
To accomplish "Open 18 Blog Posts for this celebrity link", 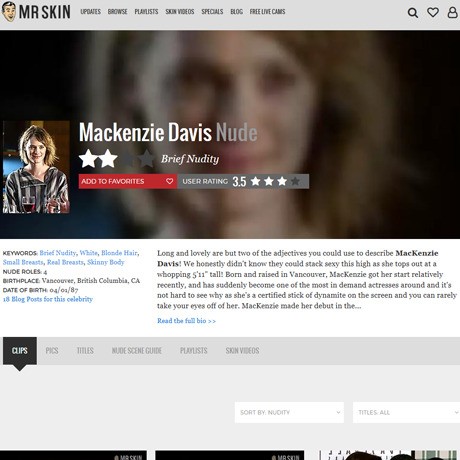I will click(48, 299).
